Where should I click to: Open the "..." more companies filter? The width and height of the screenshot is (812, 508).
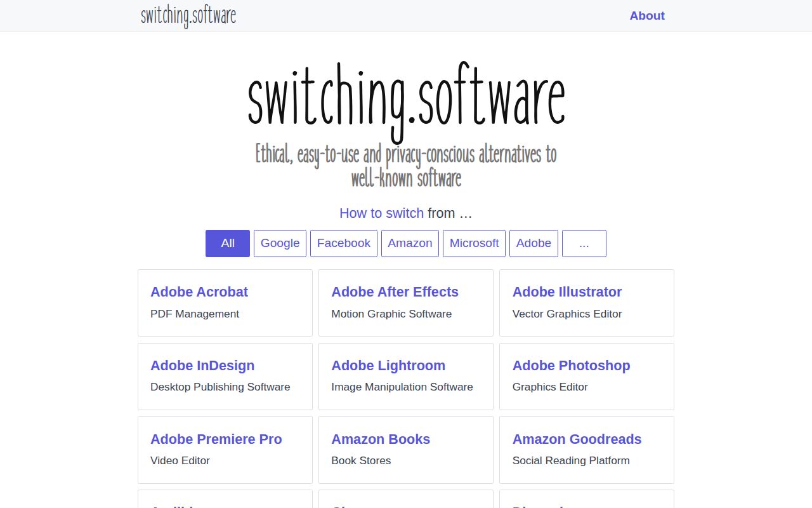tap(584, 243)
